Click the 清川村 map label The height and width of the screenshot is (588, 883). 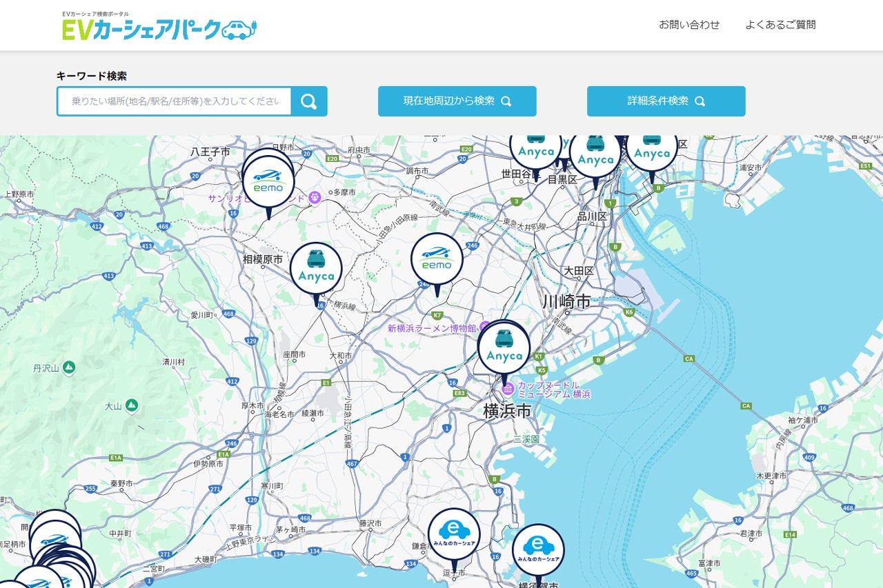[173, 361]
